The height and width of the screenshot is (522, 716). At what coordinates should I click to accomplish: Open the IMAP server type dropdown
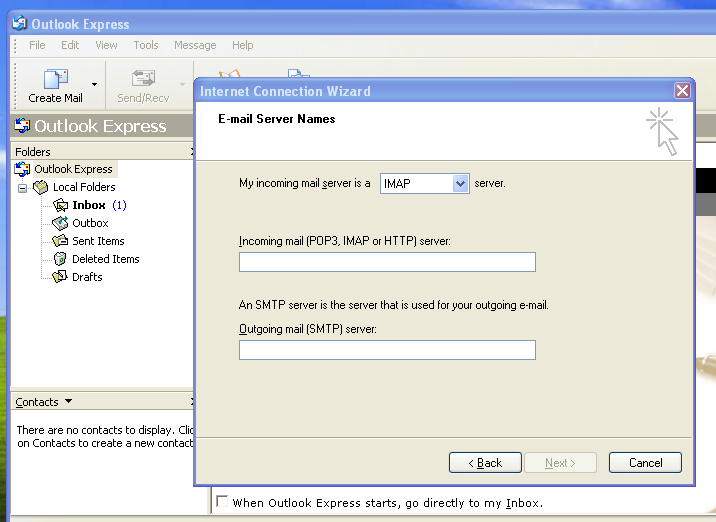(460, 184)
